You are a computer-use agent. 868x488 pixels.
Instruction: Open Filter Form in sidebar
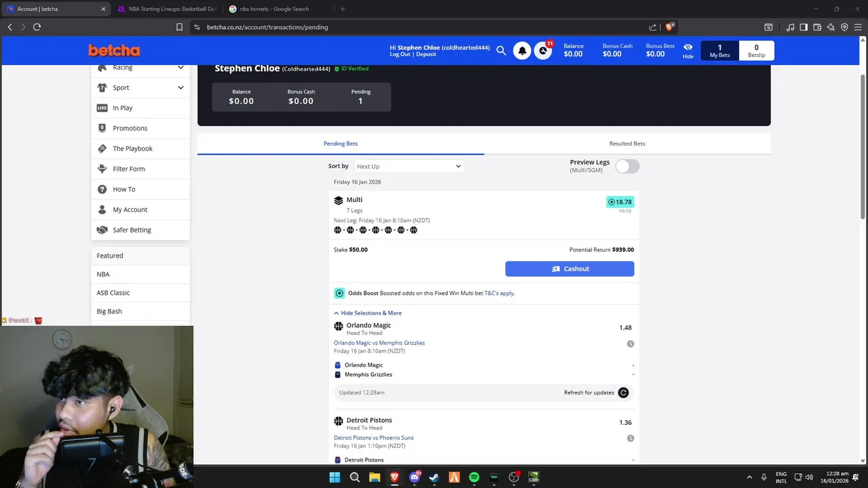pos(140,169)
